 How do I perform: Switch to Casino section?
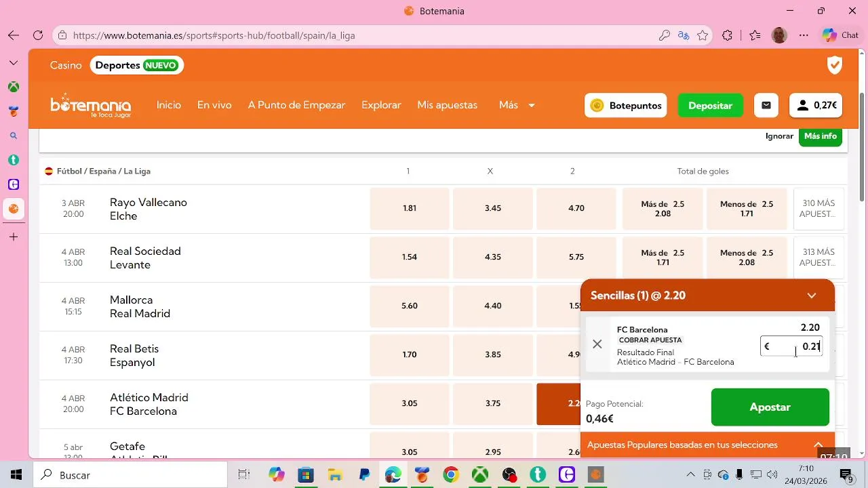[x=66, y=65]
